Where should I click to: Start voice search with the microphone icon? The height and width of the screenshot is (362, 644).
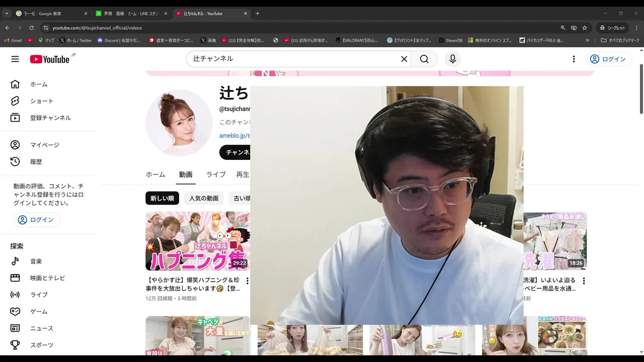click(453, 59)
